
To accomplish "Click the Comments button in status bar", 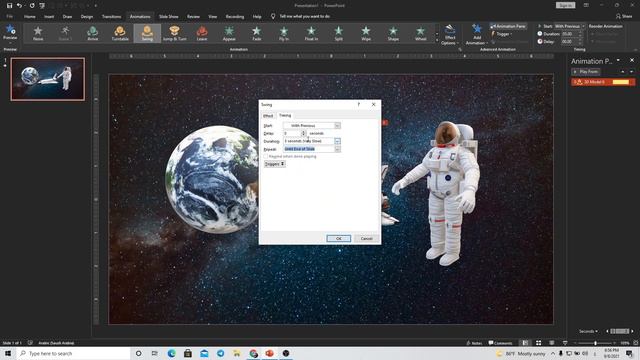I will click(x=500, y=343).
